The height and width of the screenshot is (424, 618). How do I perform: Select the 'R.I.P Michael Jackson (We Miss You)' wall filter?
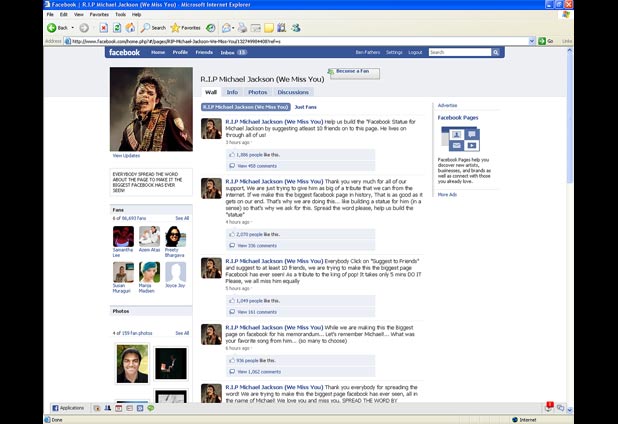point(245,106)
